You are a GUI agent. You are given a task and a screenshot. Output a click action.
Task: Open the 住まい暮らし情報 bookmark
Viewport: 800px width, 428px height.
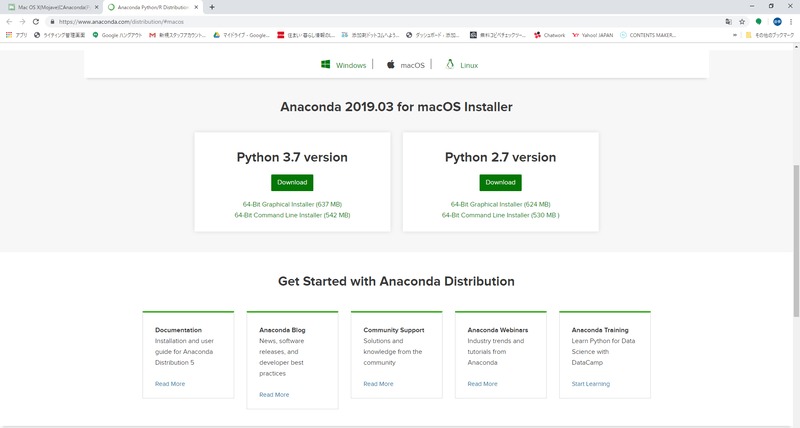(306, 35)
